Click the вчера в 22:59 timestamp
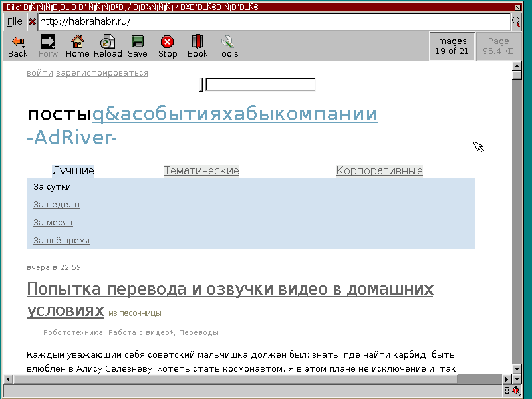This screenshot has height=399, width=532. coord(54,267)
